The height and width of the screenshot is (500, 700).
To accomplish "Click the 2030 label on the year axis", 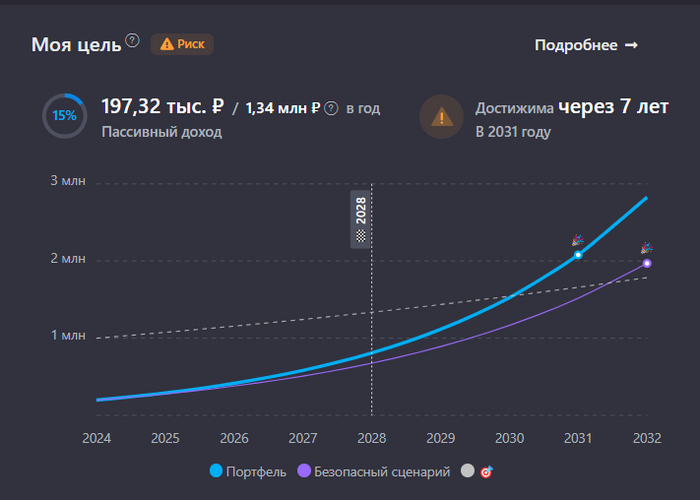I will tap(510, 438).
